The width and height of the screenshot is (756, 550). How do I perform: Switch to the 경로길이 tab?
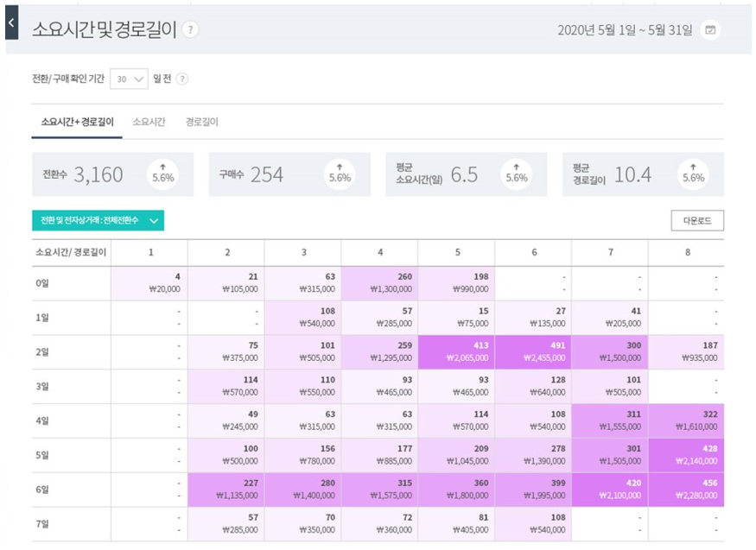[202, 123]
